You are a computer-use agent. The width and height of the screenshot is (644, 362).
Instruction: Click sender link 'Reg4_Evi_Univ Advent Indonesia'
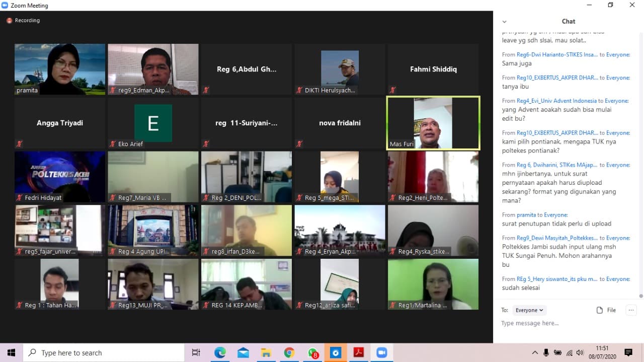tap(556, 101)
